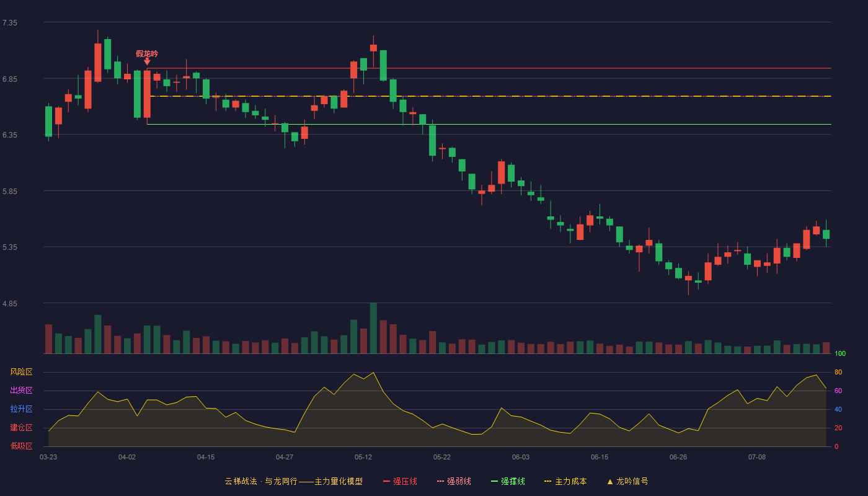The image size is (868, 496).
Task: Click the 低吸区 zone label
Action: [x=22, y=446]
